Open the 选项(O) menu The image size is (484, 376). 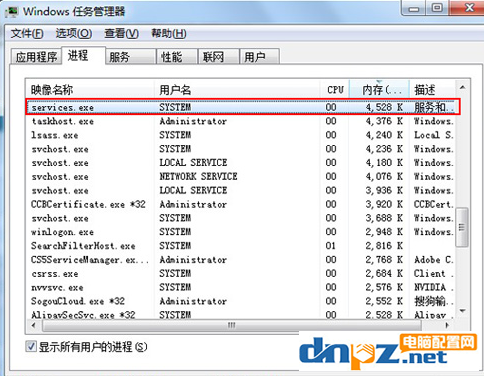coord(74,33)
